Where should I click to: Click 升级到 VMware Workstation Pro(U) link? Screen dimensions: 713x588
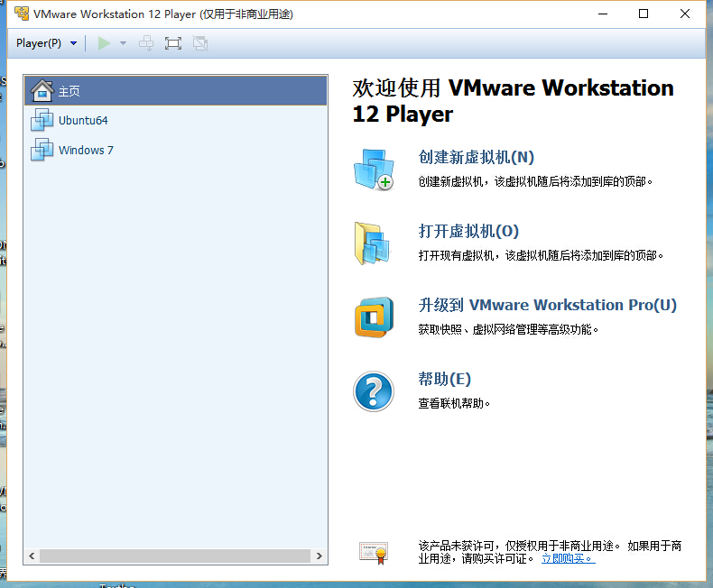click(548, 305)
